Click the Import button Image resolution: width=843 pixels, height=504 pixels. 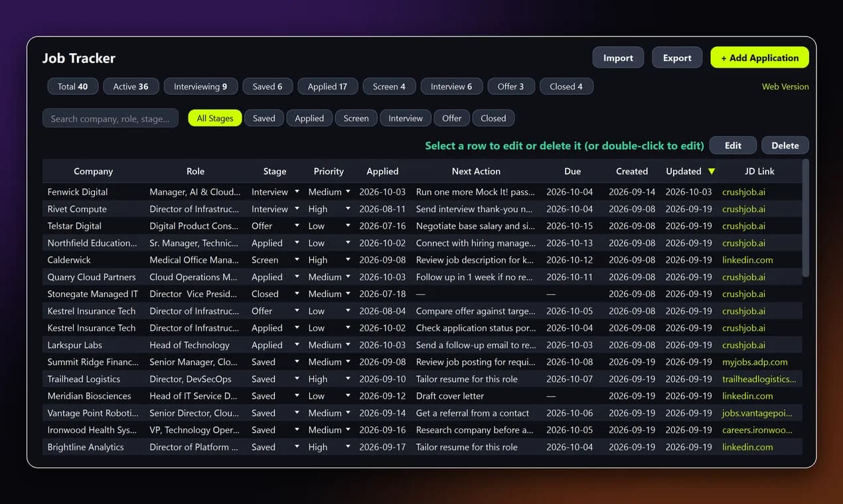[618, 58]
